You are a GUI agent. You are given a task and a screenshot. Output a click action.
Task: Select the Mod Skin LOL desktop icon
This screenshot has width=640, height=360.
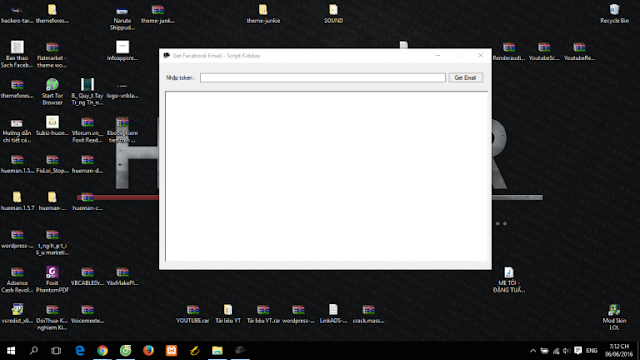[x=614, y=317]
